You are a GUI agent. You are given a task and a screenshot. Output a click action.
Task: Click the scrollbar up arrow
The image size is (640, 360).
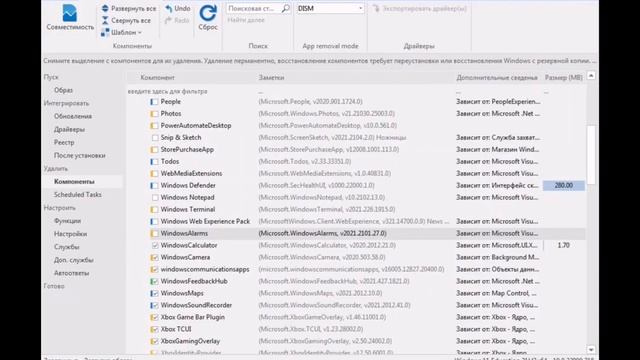(x=591, y=76)
